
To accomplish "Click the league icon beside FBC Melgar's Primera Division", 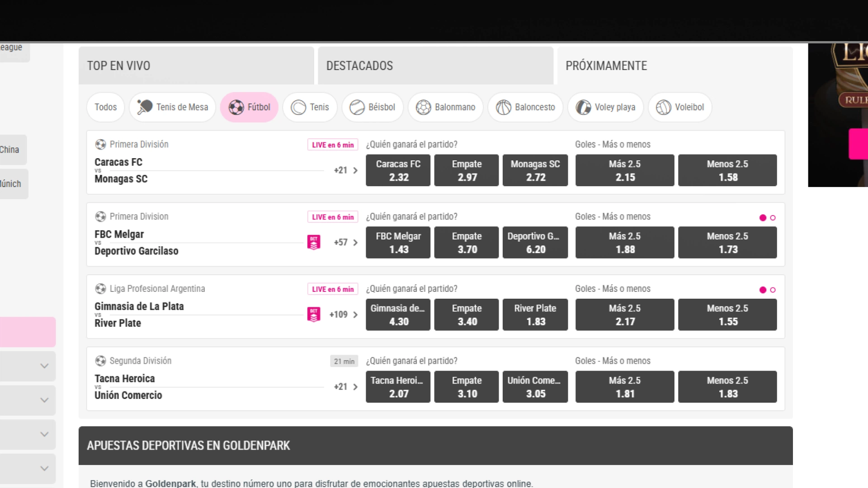I will [x=100, y=217].
